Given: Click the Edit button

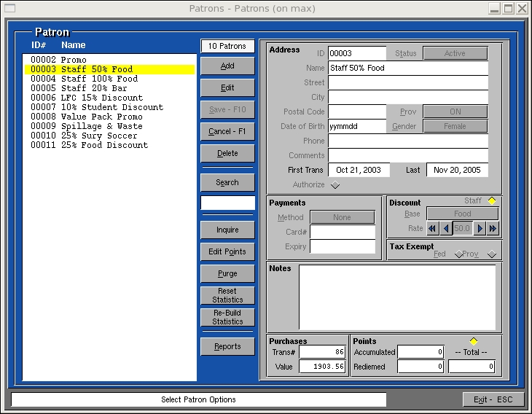Looking at the screenshot, I should [227, 87].
